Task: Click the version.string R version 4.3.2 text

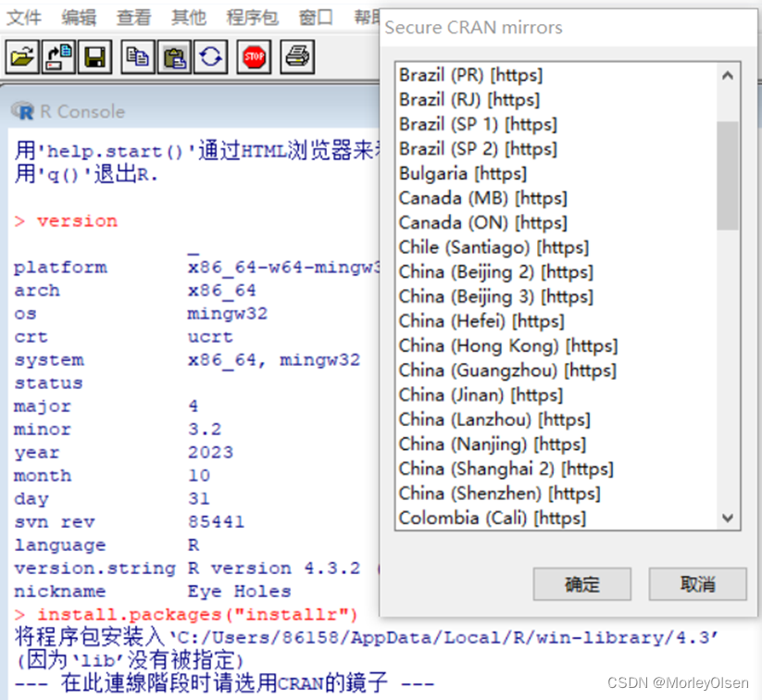Action: click(x=274, y=569)
